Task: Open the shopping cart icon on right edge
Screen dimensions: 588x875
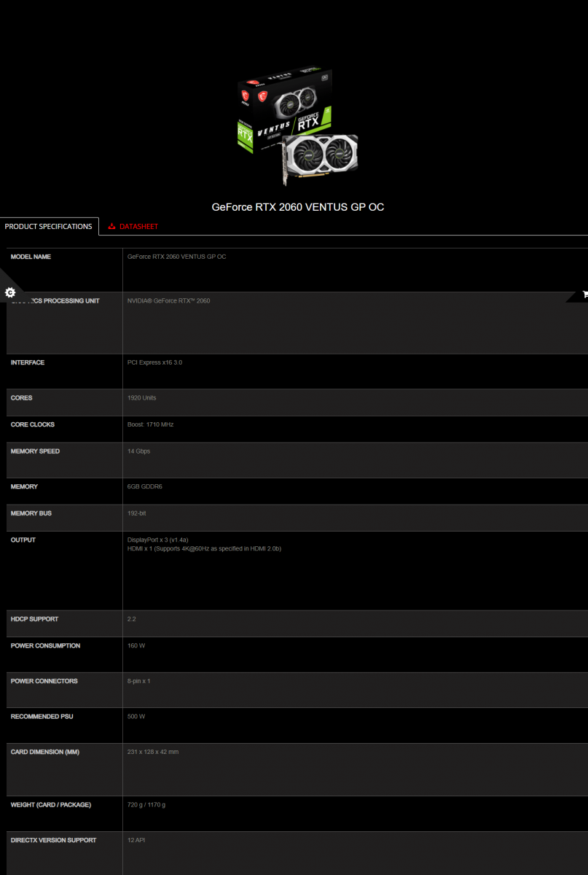Action: coord(584,295)
